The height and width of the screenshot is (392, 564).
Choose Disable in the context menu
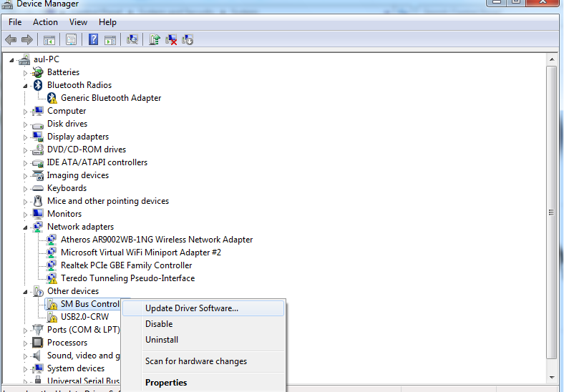(x=203, y=324)
